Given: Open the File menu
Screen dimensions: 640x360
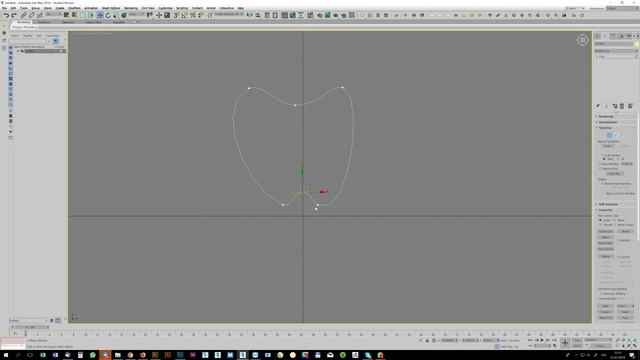Looking at the screenshot, I should click(x=4, y=8).
